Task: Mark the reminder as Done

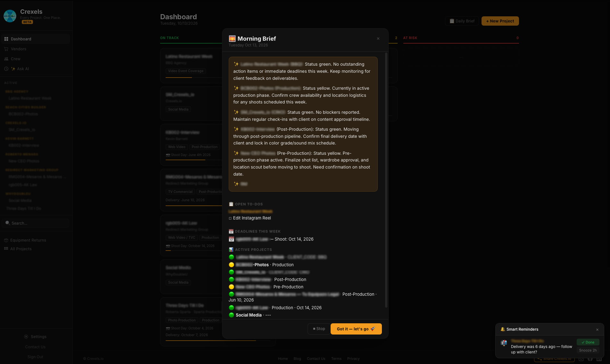Action: 588,342
